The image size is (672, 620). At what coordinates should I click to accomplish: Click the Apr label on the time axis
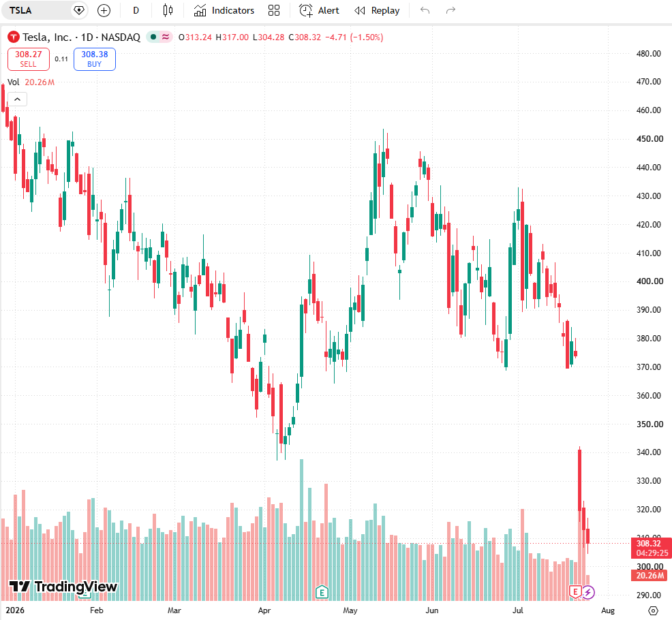[264, 610]
